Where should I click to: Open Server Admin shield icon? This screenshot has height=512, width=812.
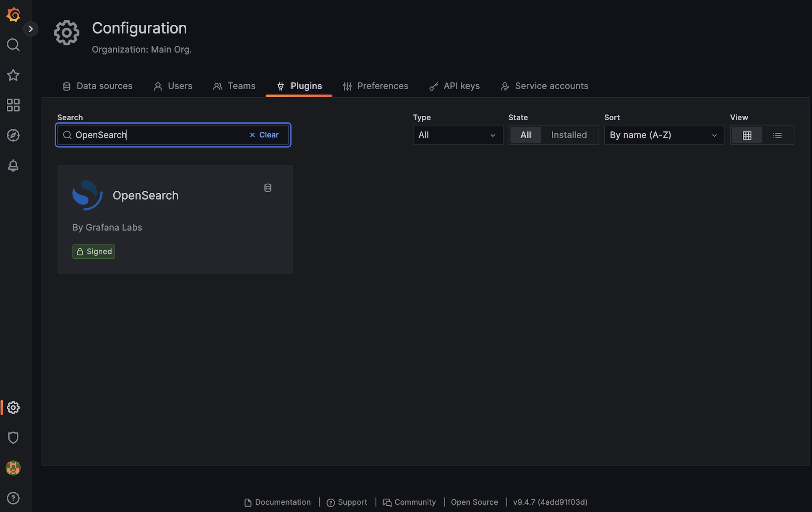13,438
